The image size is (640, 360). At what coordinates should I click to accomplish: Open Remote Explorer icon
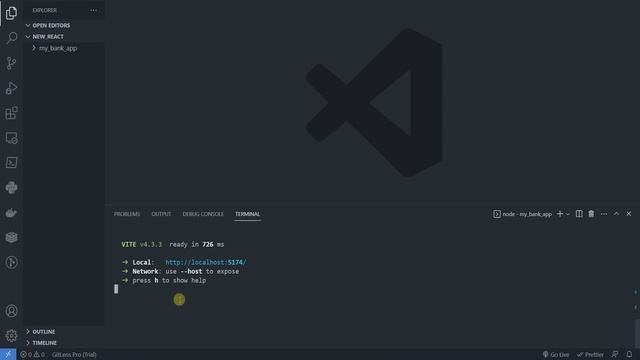(11, 138)
